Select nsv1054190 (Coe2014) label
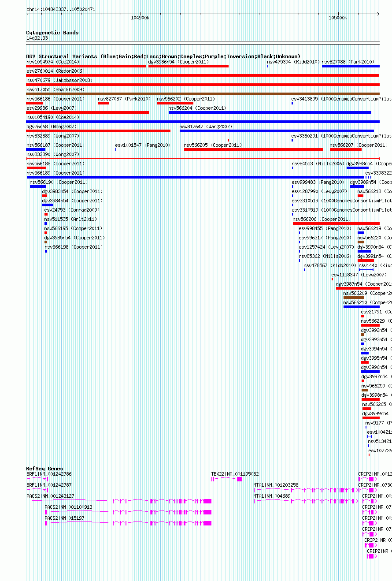 53,117
